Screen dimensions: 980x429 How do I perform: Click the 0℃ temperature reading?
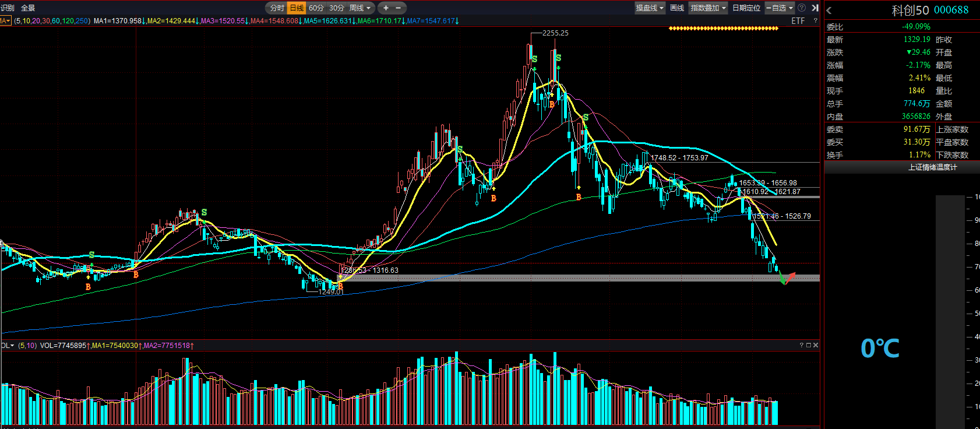coord(880,349)
